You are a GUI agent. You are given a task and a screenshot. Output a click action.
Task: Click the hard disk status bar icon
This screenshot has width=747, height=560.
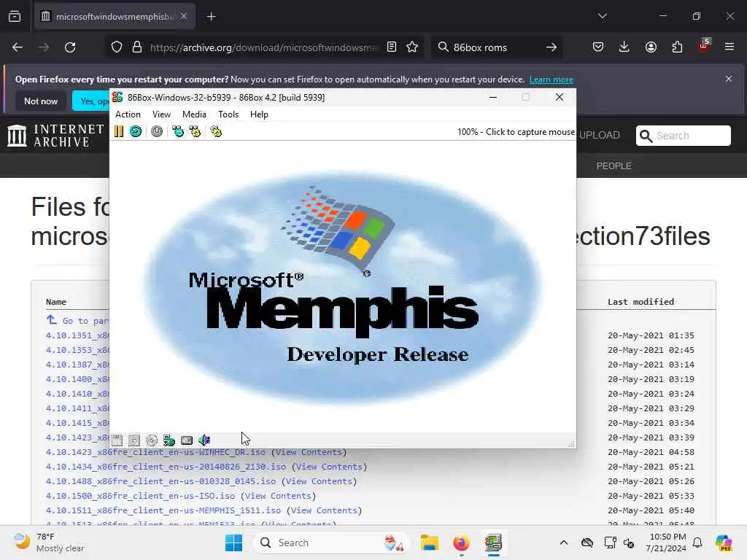[x=187, y=440]
